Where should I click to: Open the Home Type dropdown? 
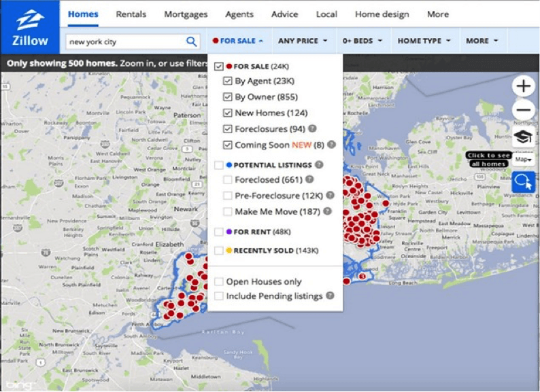[424, 41]
